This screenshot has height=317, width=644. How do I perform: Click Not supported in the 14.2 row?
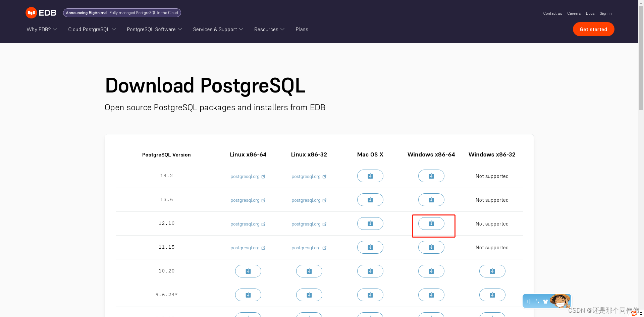tap(492, 176)
